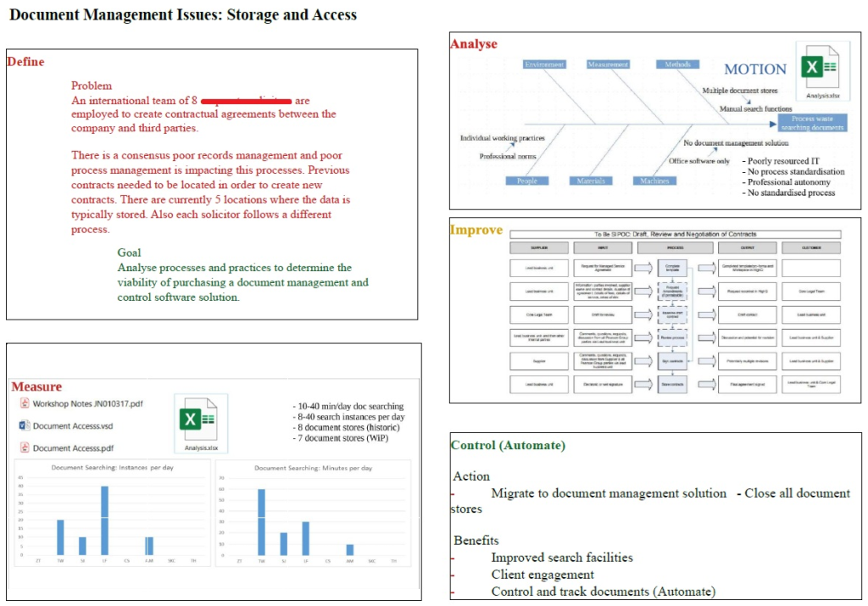
Task: Click the "Store contracts" process step box
Action: 672,384
